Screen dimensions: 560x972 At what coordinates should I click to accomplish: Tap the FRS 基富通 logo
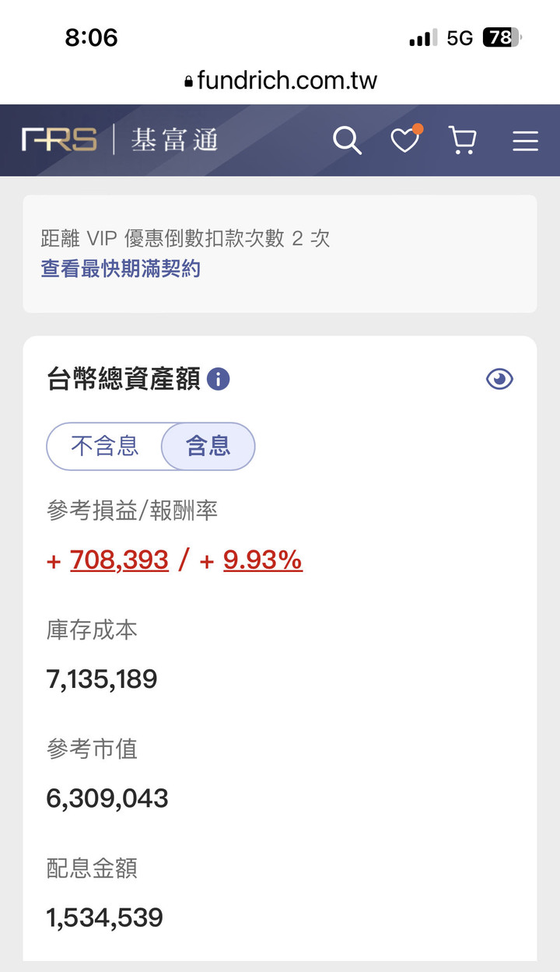click(120, 140)
